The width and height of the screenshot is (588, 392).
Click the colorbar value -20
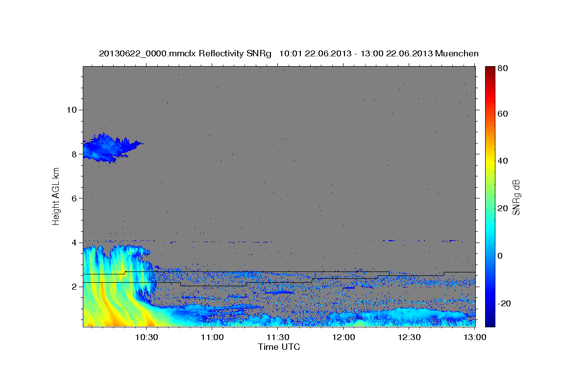click(504, 303)
